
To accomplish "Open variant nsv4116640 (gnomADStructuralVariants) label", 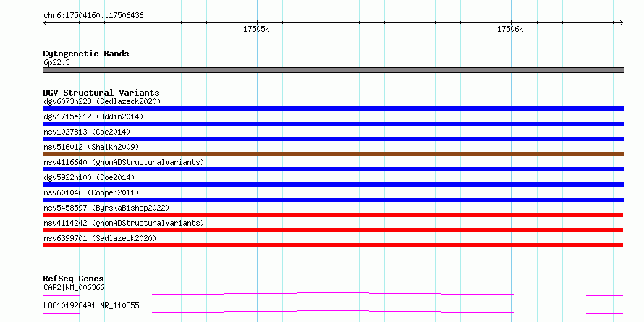I will click(124, 162).
